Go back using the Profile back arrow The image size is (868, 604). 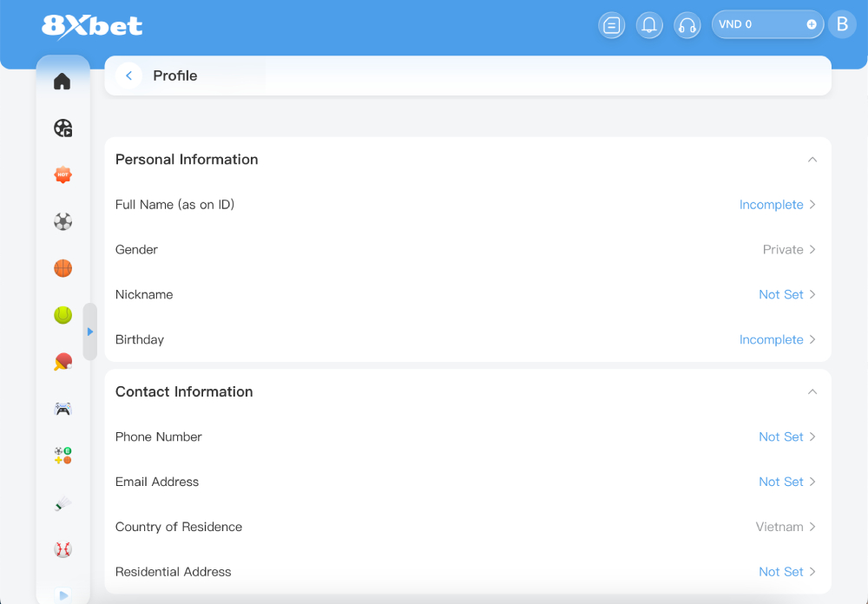coord(128,75)
